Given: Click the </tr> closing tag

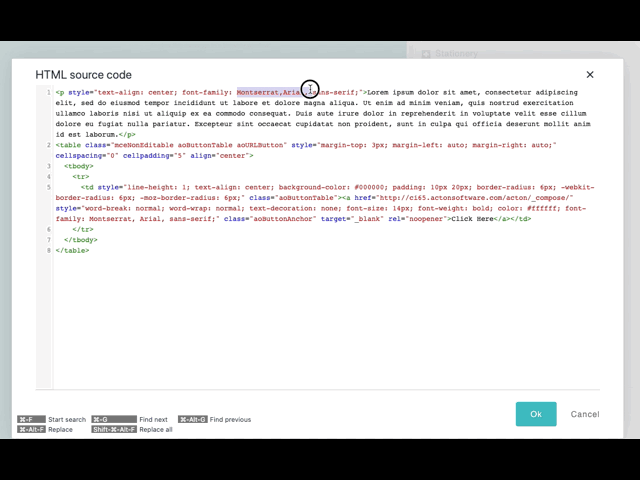Looking at the screenshot, I should point(83,229).
